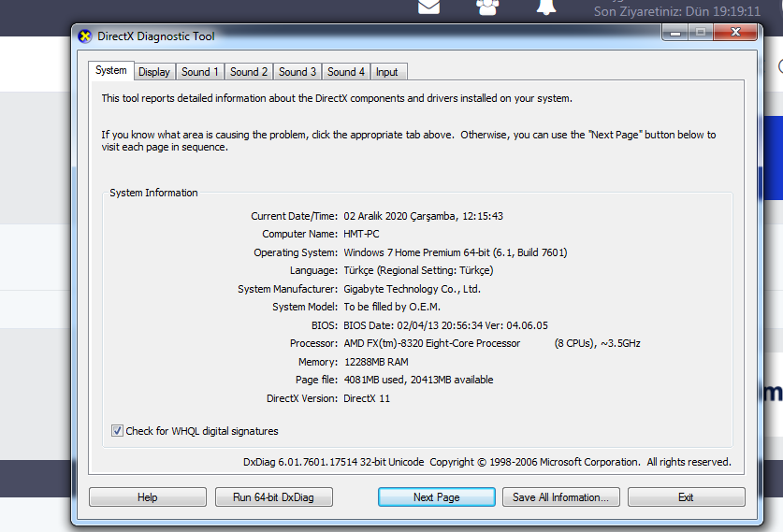Minimize the DirectX Diagnostic Tool window
This screenshot has height=532, width=783.
point(675,33)
